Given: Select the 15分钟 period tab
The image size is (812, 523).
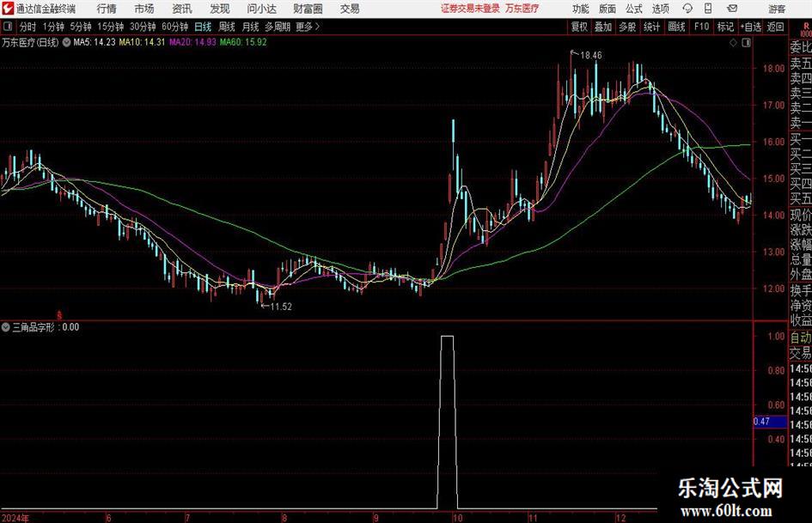Looking at the screenshot, I should click(111, 27).
